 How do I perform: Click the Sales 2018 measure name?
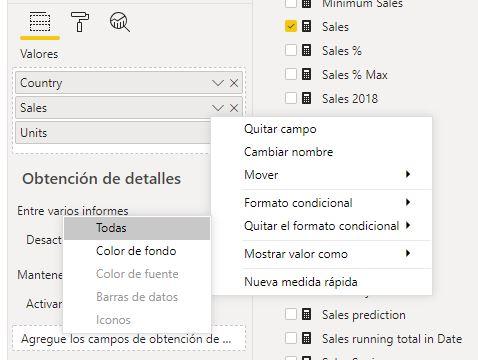click(x=350, y=99)
